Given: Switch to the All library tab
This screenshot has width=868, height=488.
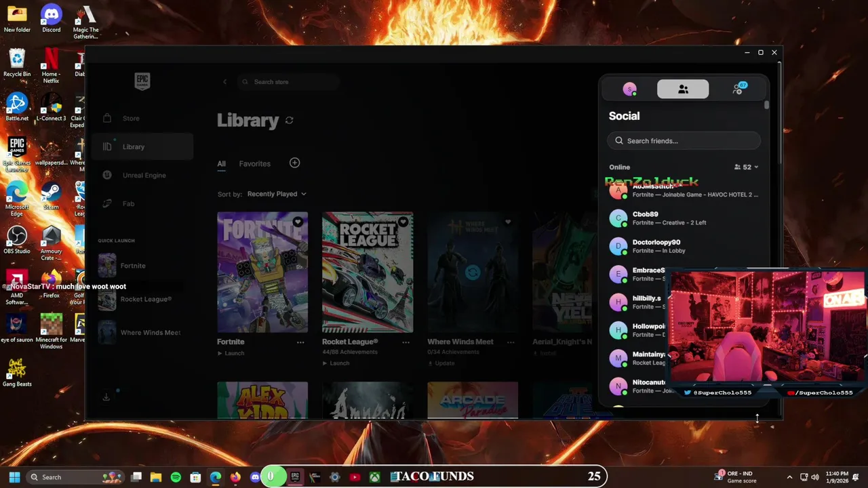Looking at the screenshot, I should (x=222, y=163).
